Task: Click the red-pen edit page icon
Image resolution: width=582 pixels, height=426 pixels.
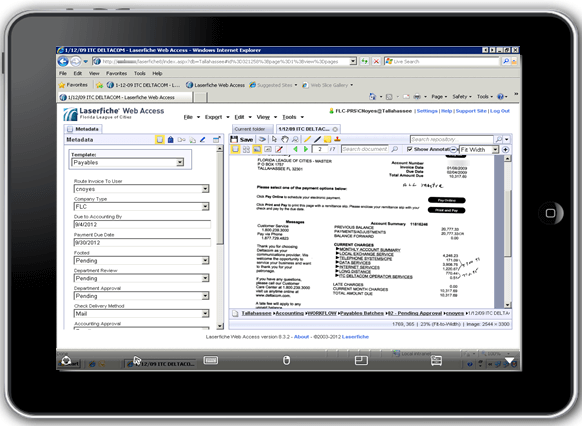Action: (279, 149)
